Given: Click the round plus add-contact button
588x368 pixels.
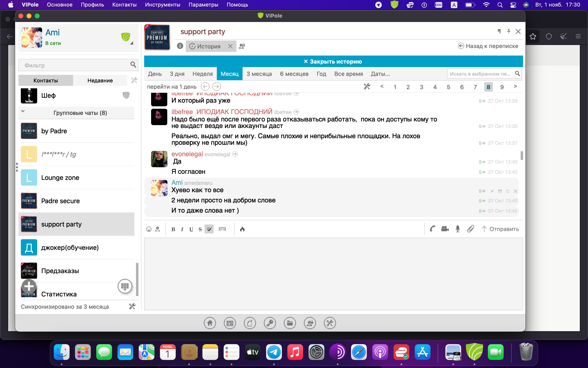Looking at the screenshot, I should tap(29, 286).
